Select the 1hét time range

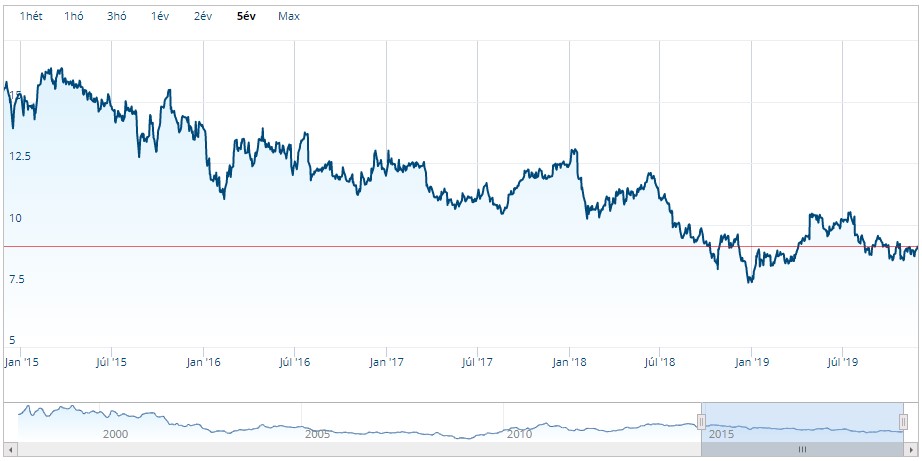[x=31, y=16]
